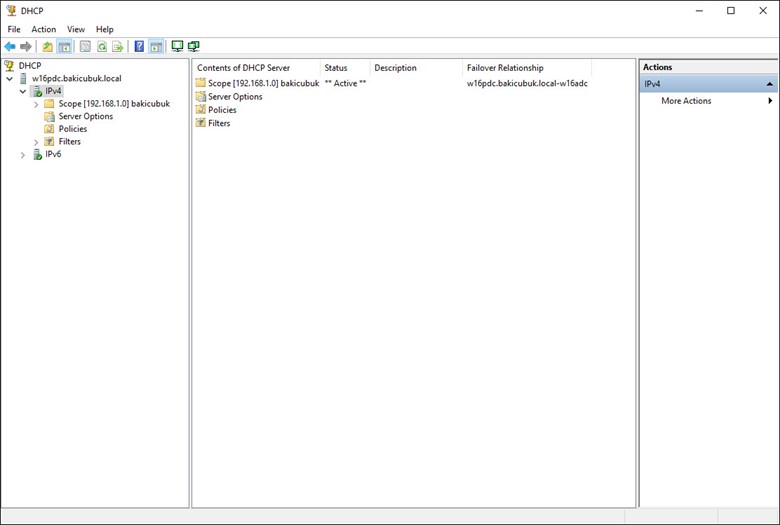Toggle the Show/Hide Console Tree button

(x=64, y=47)
